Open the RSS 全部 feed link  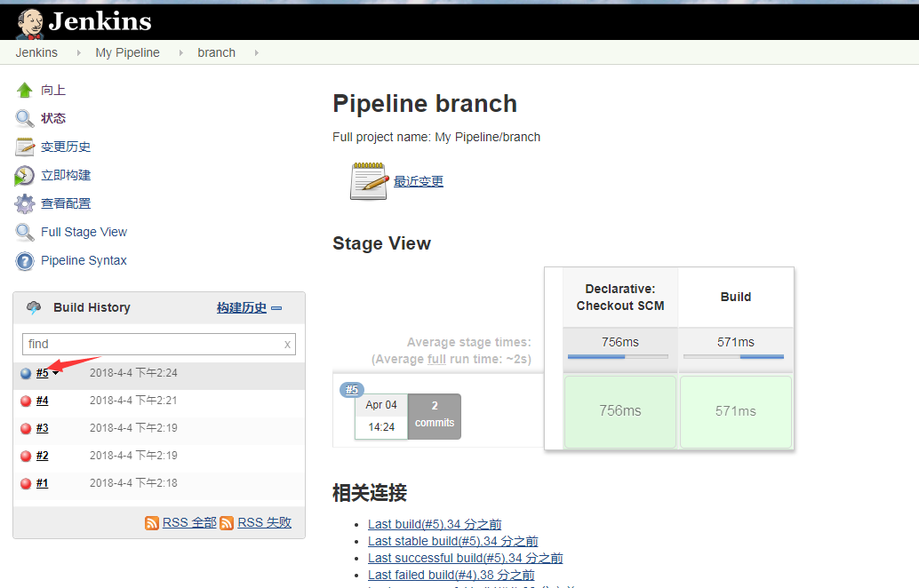[x=189, y=522]
